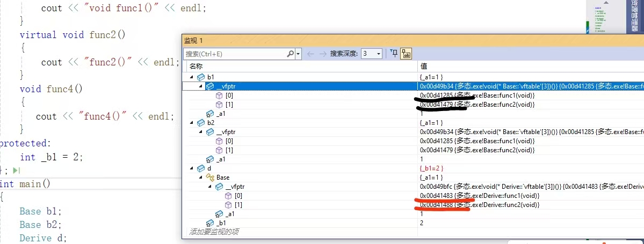The width and height of the screenshot is (644, 244).
Task: Click the __vfptr icon under d's Base
Action: pyautogui.click(x=219, y=187)
